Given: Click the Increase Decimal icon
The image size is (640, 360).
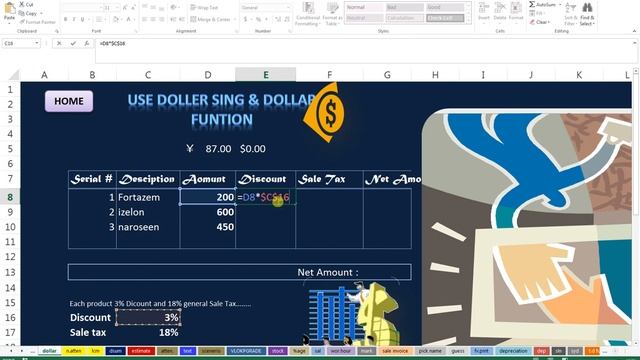Looking at the screenshot, I should [278, 19].
